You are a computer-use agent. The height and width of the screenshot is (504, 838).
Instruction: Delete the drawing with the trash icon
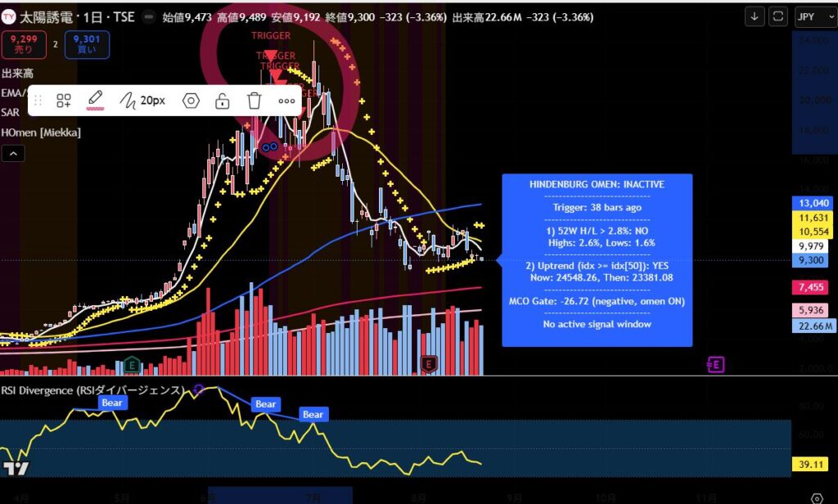(x=255, y=101)
